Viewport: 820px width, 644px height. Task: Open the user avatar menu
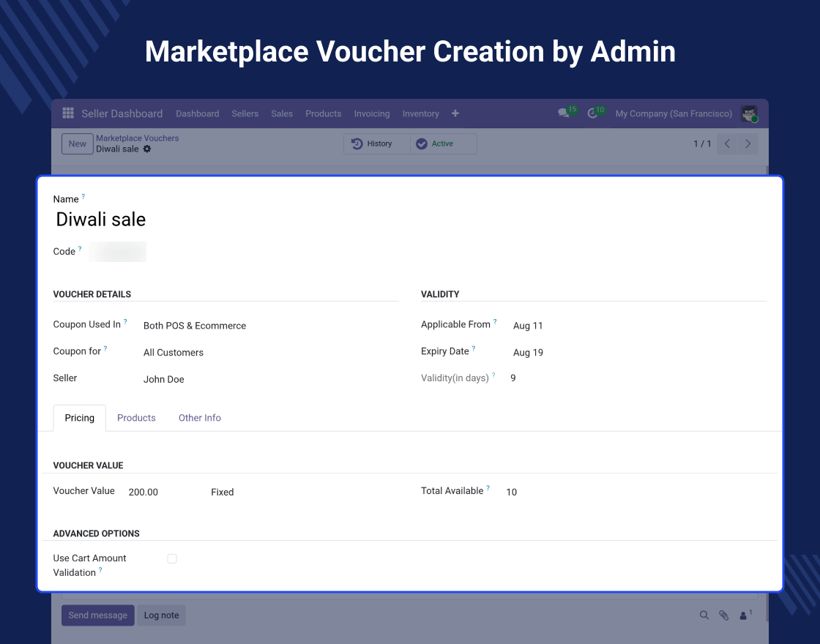750,113
